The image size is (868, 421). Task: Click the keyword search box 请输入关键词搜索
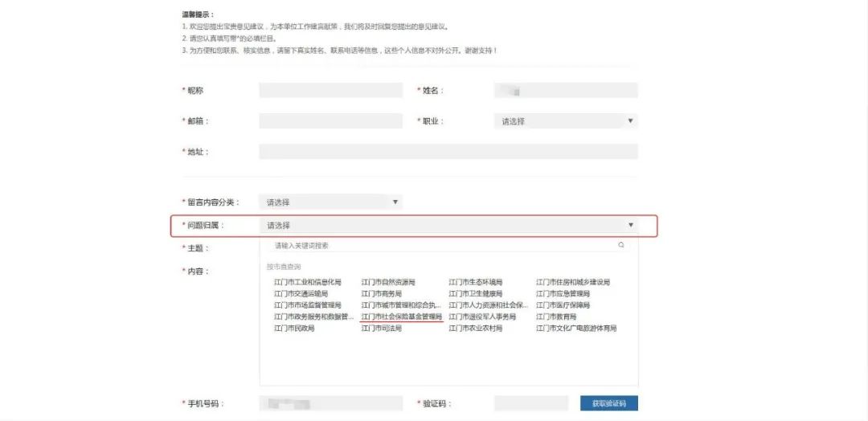coord(448,245)
